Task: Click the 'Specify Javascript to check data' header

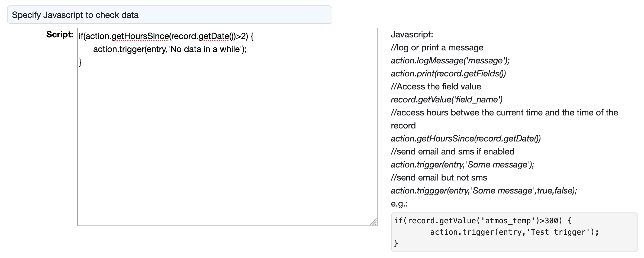Action: pyautogui.click(x=75, y=15)
